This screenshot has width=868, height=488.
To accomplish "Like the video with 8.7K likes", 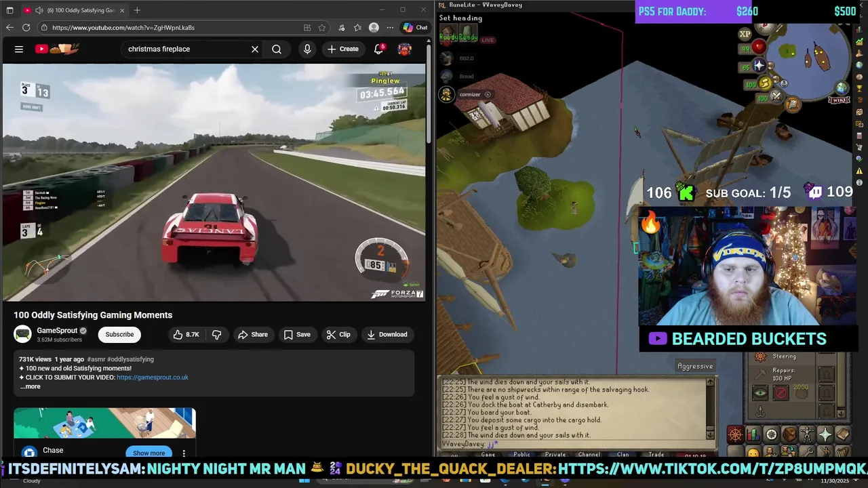I will click(185, 334).
